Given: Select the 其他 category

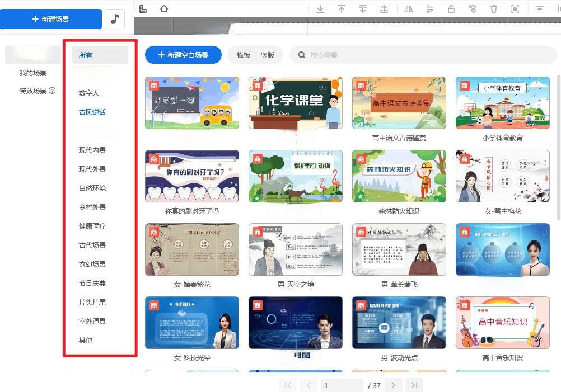Looking at the screenshot, I should tap(86, 340).
